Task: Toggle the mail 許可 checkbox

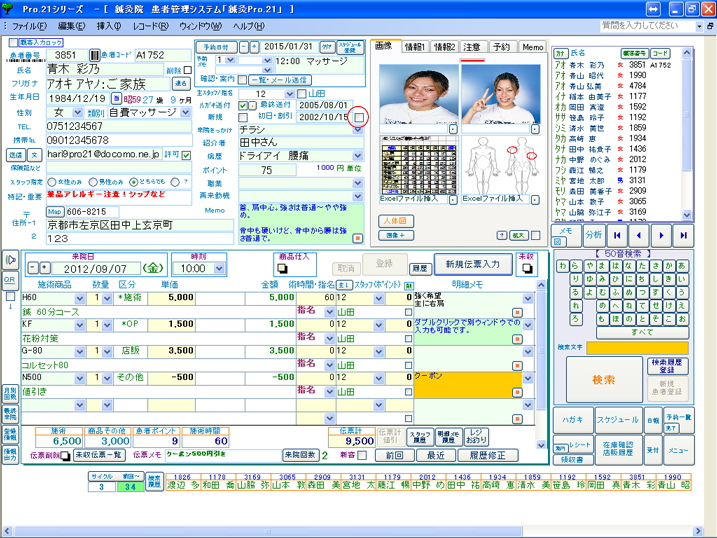Action: click(186, 155)
